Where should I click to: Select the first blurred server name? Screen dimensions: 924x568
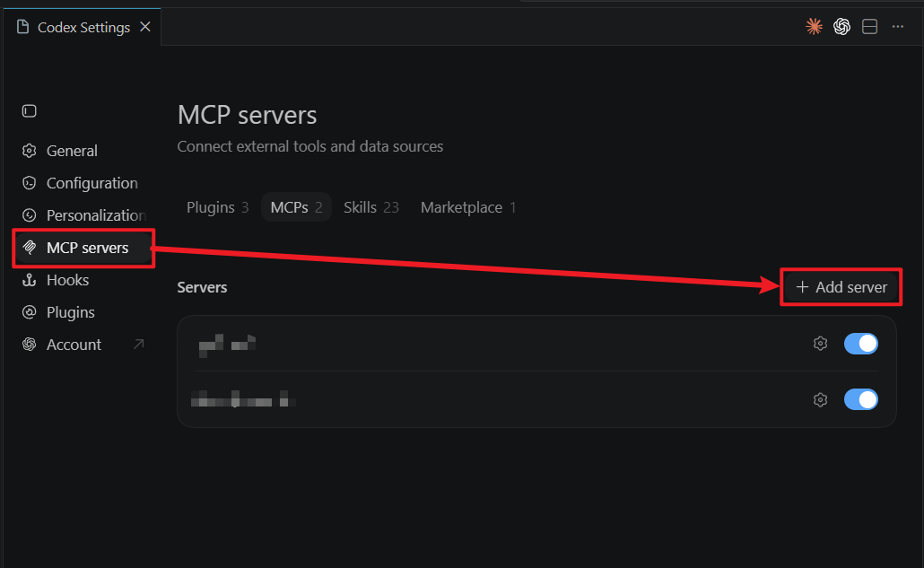tap(228, 345)
